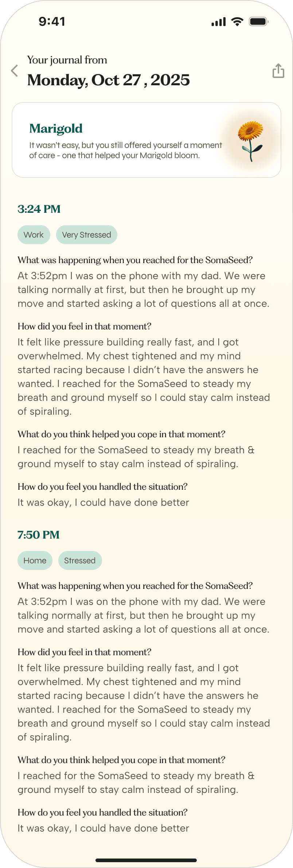Open the share icon
The image size is (293, 868).
pyautogui.click(x=278, y=71)
